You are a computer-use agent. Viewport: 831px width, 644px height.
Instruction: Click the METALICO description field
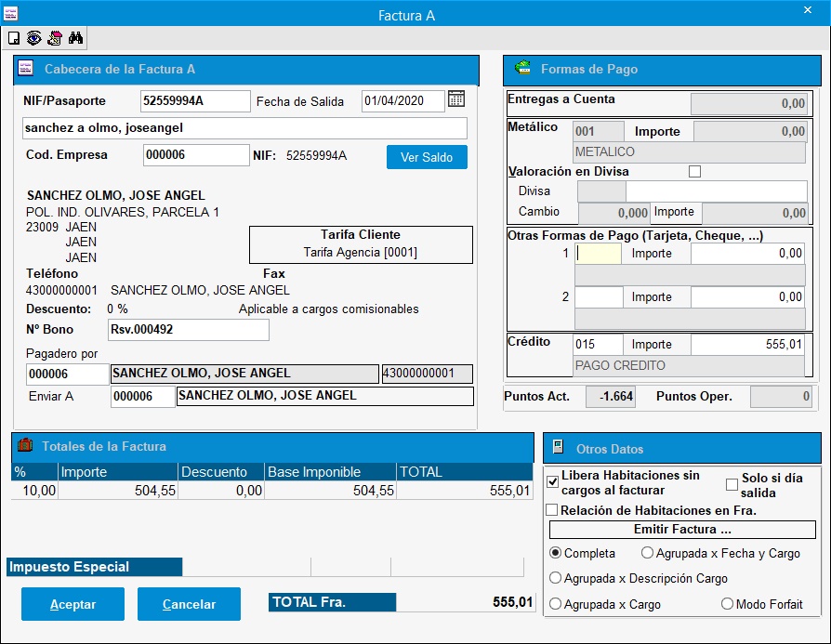click(690, 152)
